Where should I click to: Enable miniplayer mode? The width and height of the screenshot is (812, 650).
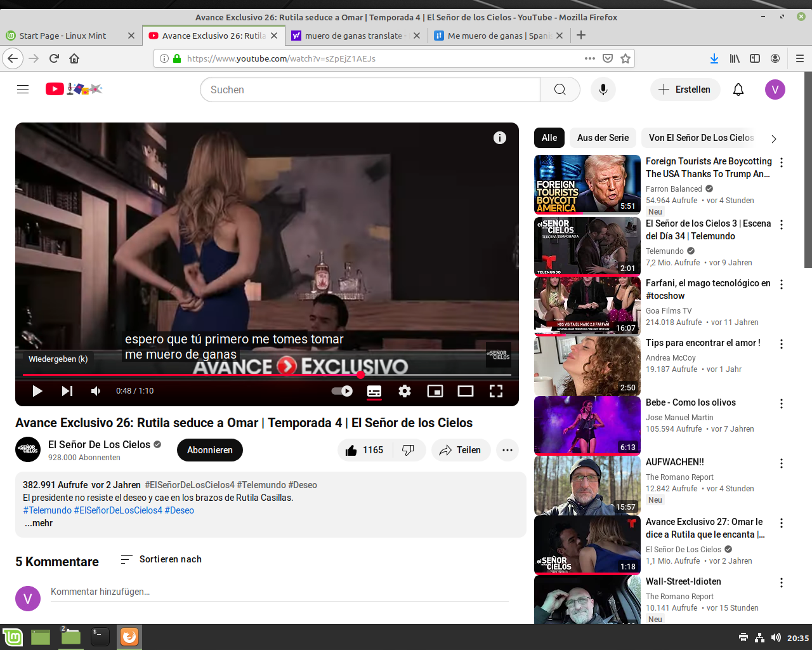coord(435,391)
